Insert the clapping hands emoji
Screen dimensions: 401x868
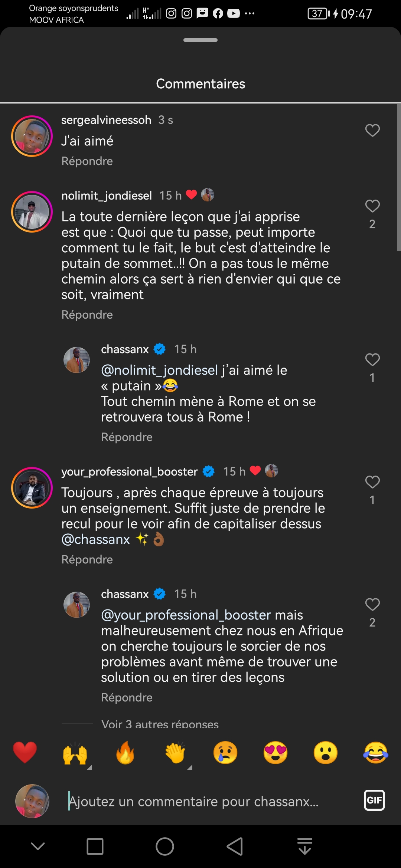pyautogui.click(x=175, y=753)
